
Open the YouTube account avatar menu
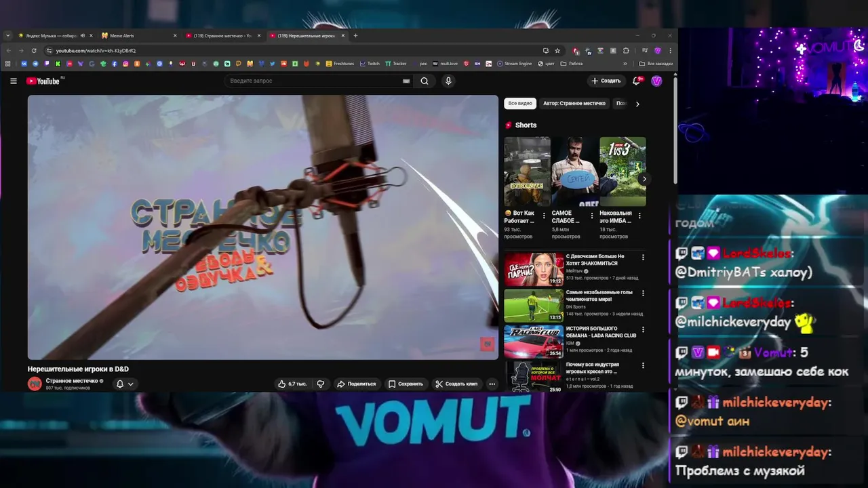coord(656,81)
